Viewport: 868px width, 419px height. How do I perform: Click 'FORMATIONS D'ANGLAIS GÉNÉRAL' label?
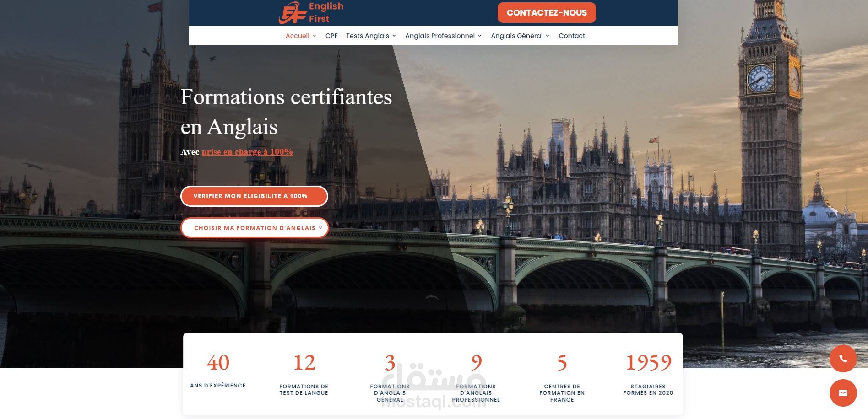pyautogui.click(x=390, y=393)
